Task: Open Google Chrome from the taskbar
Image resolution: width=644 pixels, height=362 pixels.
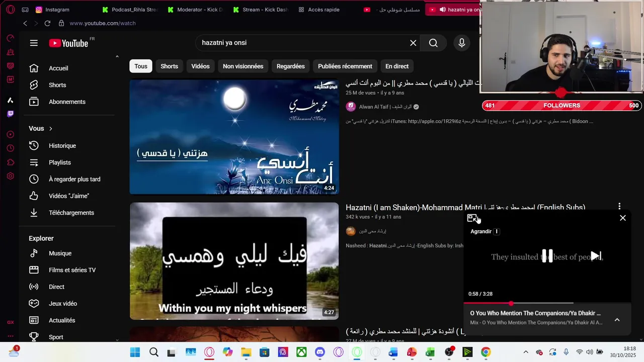Action: (x=486, y=352)
